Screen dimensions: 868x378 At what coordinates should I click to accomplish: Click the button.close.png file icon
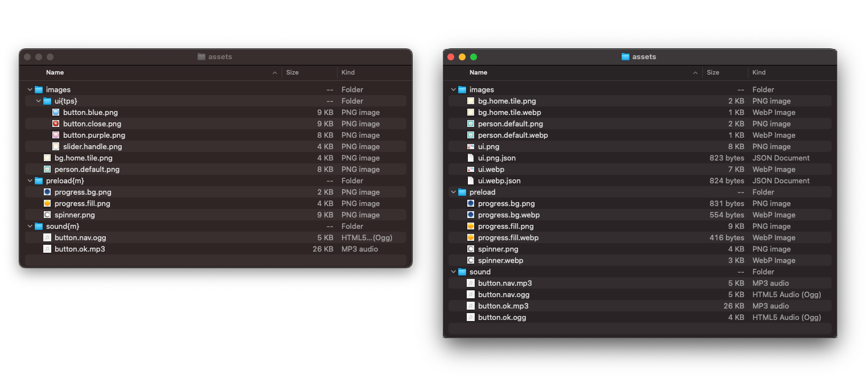pos(56,124)
